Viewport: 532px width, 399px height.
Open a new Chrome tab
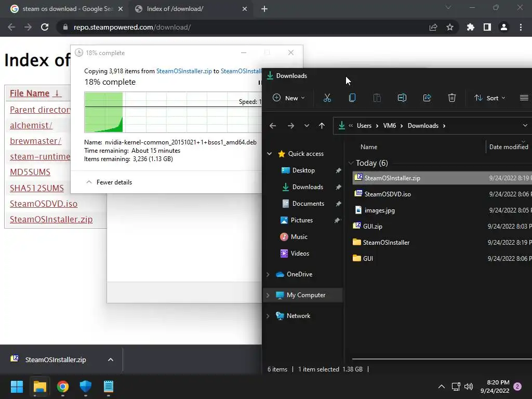pyautogui.click(x=264, y=9)
